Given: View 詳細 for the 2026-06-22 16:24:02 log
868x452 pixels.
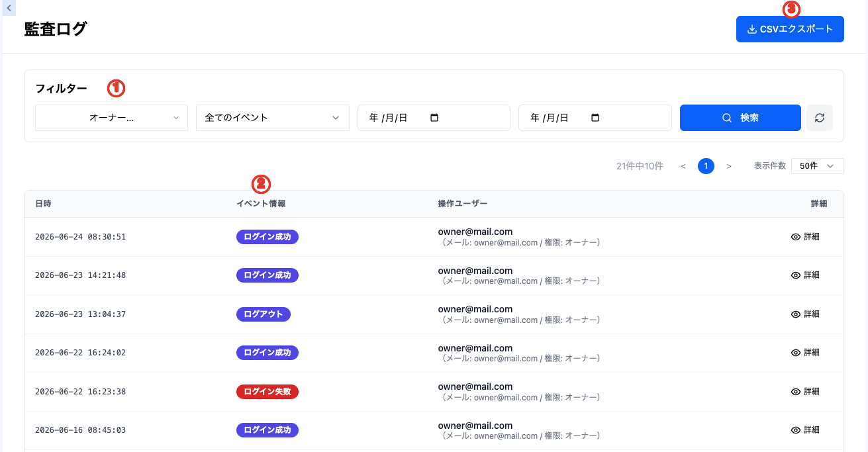Looking at the screenshot, I should (x=805, y=353).
